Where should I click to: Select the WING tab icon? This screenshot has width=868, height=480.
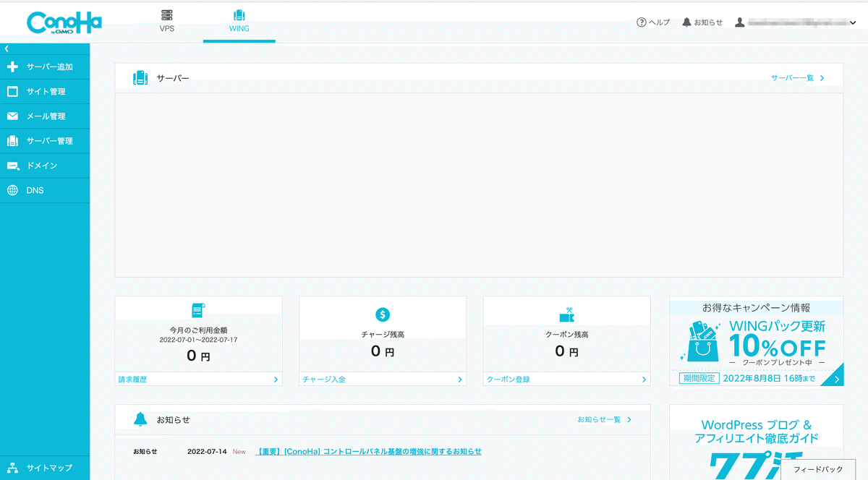(x=239, y=15)
